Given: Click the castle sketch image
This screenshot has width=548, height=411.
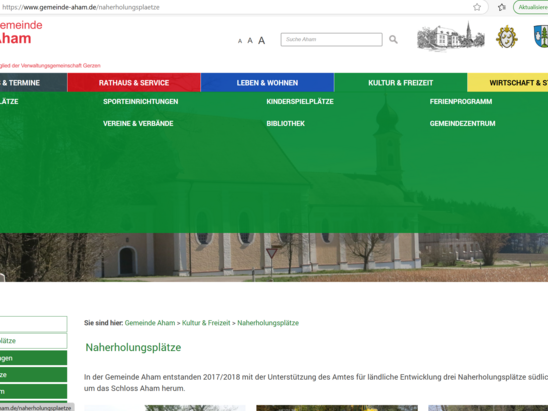Looking at the screenshot, I should point(450,36).
